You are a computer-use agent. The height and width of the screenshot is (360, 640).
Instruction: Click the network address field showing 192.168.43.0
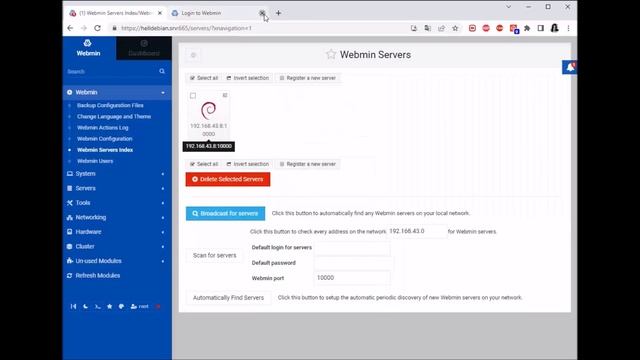(x=417, y=231)
